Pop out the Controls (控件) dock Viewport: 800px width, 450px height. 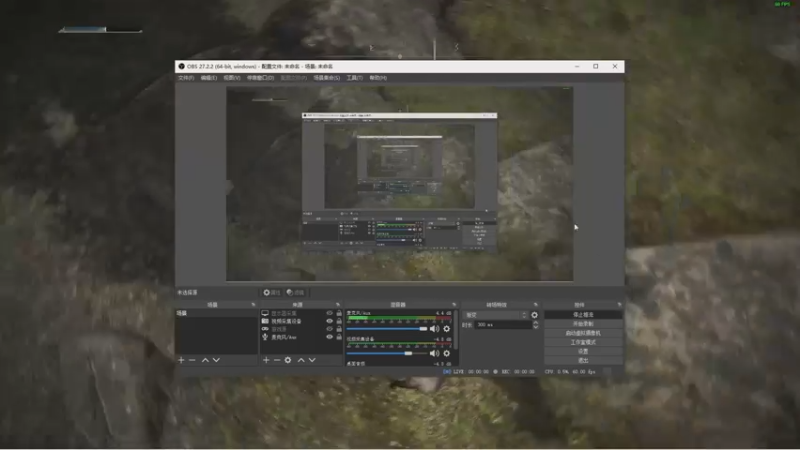[619, 305]
